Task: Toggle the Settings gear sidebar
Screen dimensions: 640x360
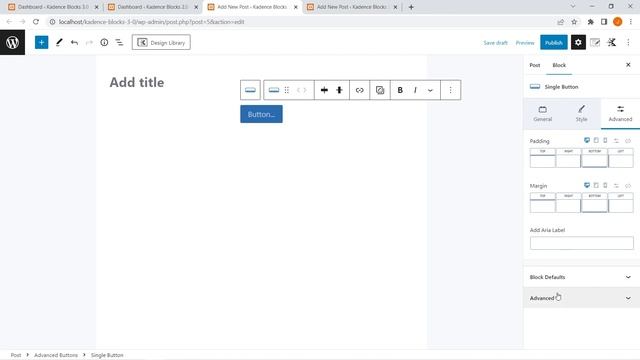Action: point(578,42)
